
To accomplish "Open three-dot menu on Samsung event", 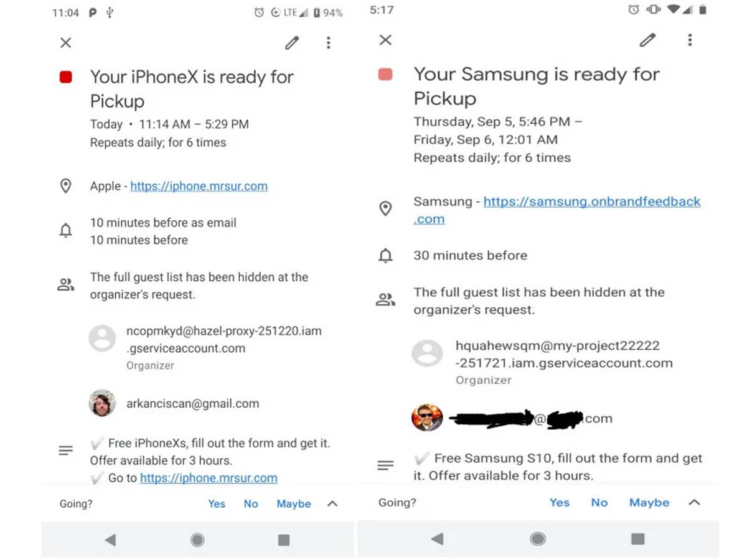I will pos(690,40).
